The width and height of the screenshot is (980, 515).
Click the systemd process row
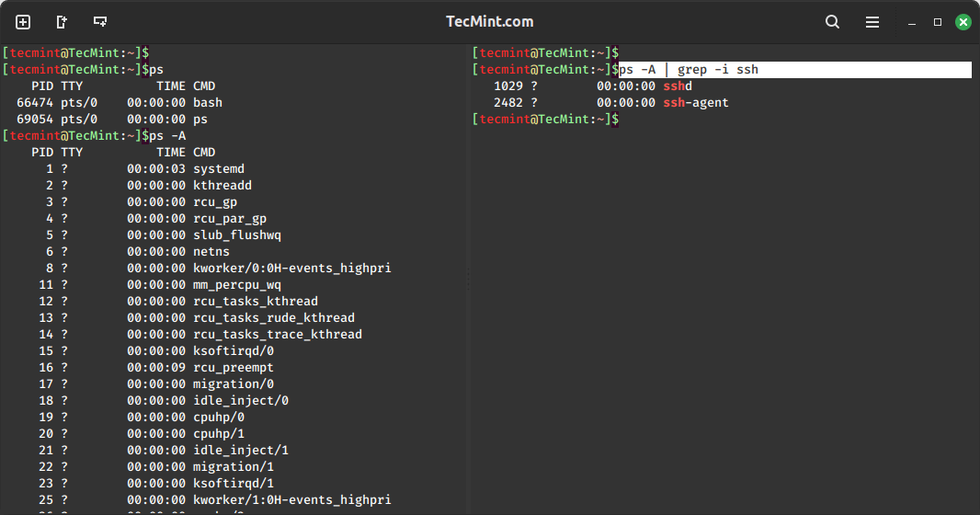[219, 169]
